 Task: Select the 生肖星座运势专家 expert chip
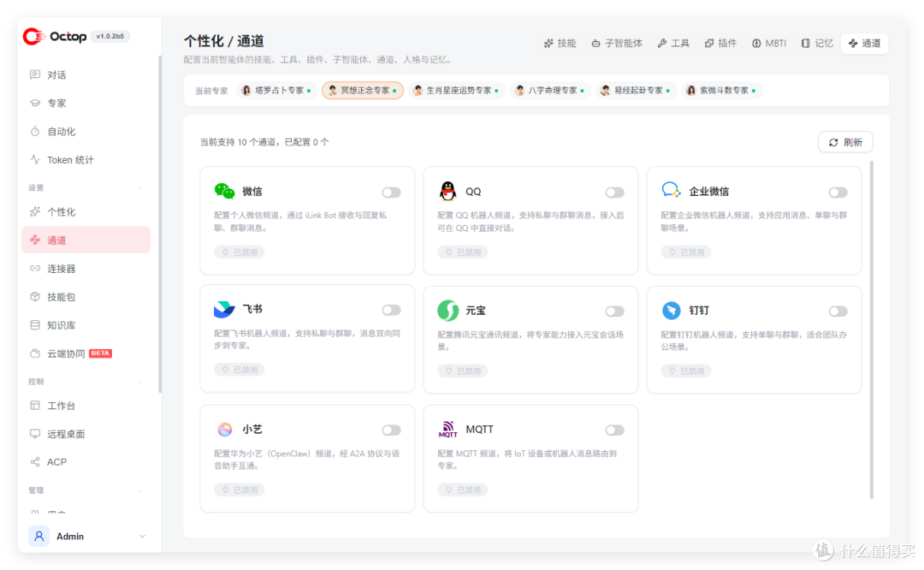click(457, 90)
